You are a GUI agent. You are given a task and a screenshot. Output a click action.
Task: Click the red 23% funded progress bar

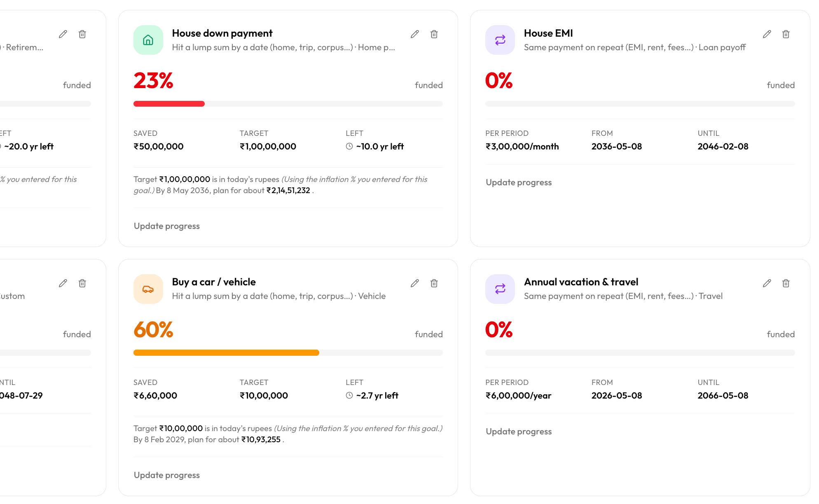(x=288, y=104)
